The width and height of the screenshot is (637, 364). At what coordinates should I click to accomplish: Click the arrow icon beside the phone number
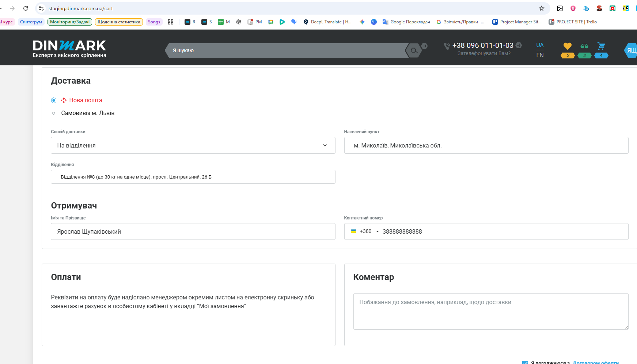coord(519,45)
